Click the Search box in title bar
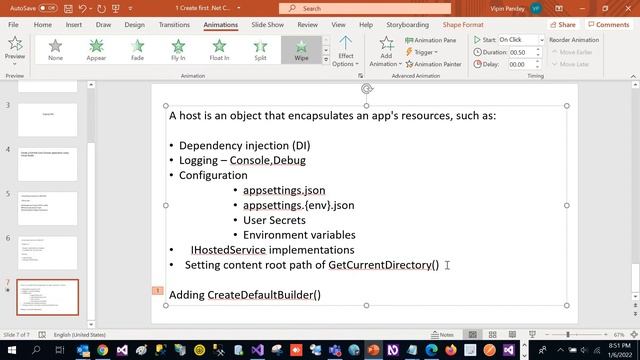Screen dimensions: 640x360 tap(365, 8)
